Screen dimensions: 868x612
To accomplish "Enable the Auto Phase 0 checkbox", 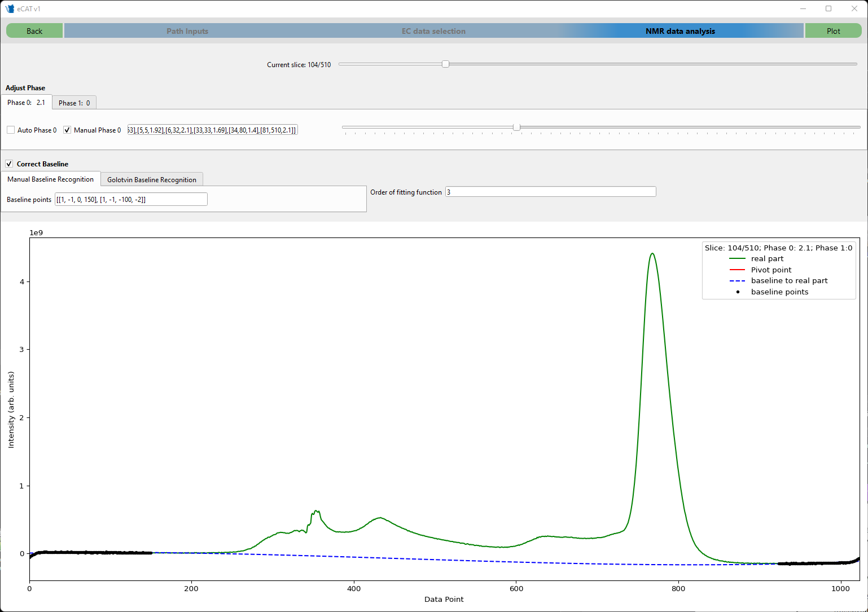I will coord(11,130).
